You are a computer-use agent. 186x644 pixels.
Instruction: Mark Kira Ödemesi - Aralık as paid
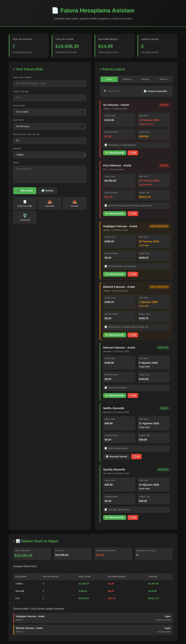(x=115, y=213)
